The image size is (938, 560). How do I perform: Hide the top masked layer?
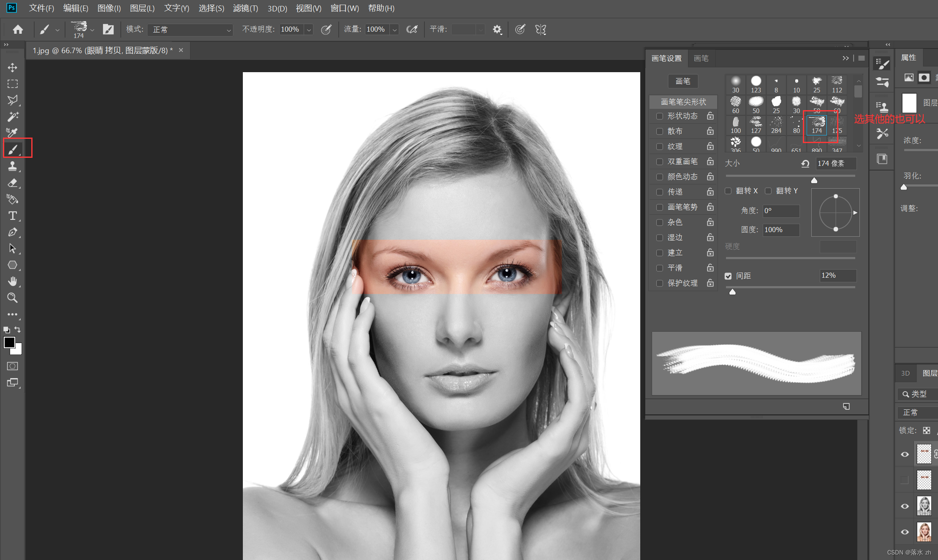pyautogui.click(x=905, y=454)
